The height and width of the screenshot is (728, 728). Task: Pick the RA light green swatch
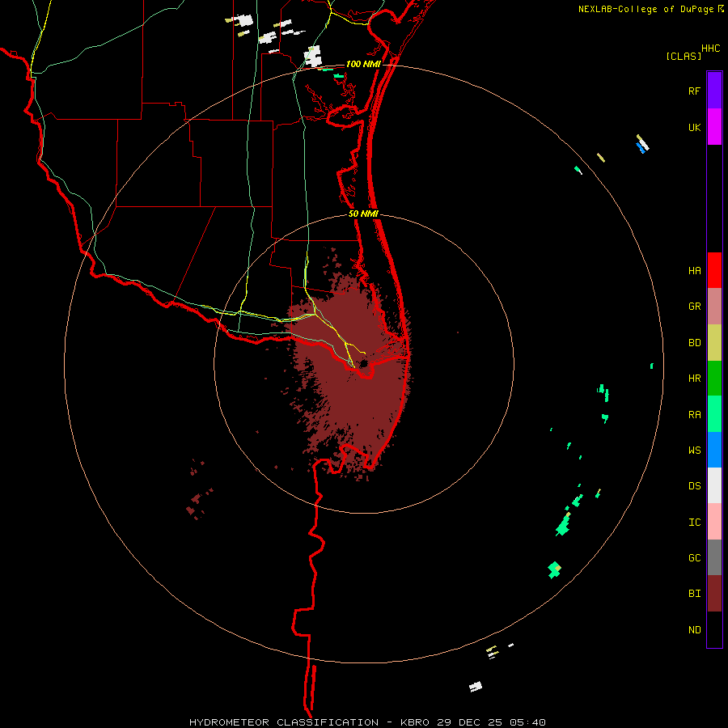(x=714, y=414)
